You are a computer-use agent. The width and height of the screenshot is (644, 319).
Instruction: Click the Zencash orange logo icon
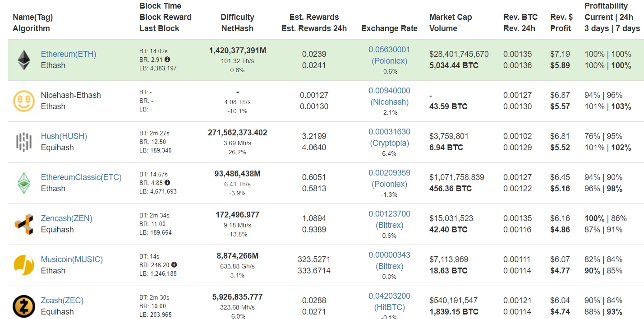tap(23, 224)
